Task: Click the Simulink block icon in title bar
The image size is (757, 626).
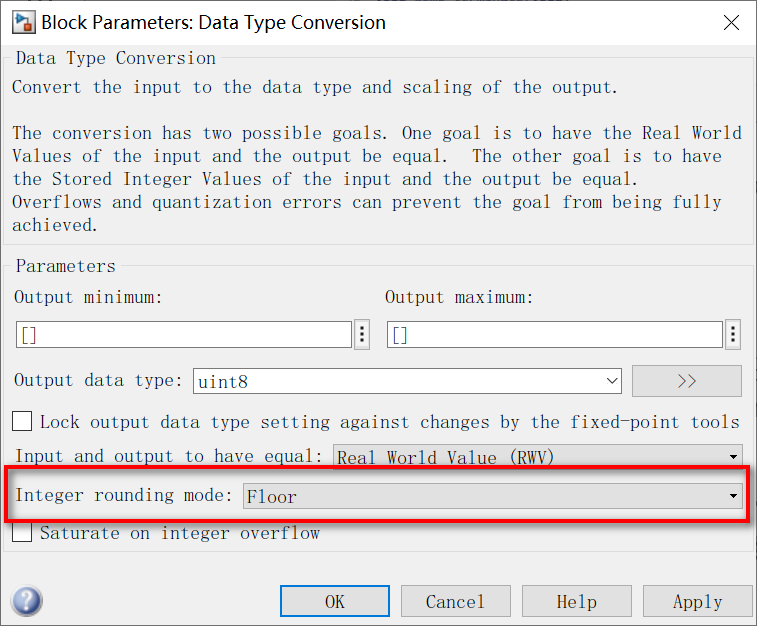Action: point(24,23)
